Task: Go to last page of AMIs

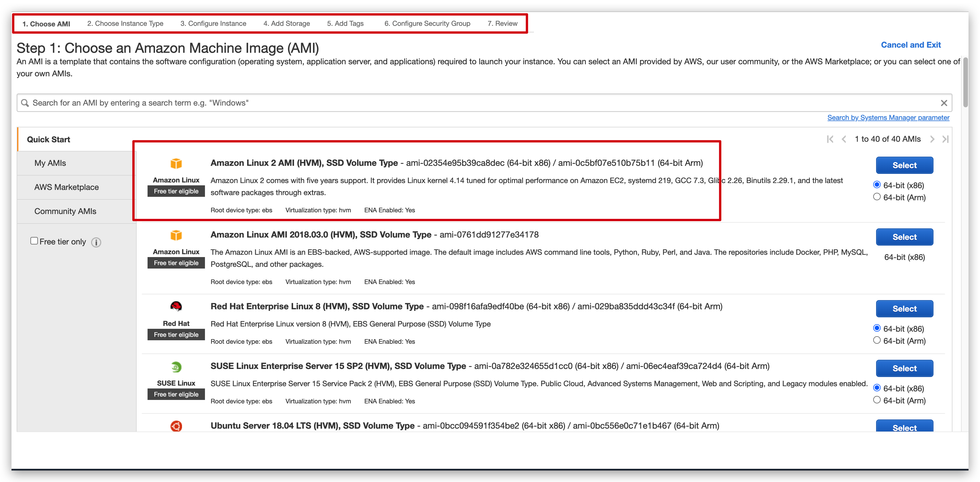Action: 945,139
